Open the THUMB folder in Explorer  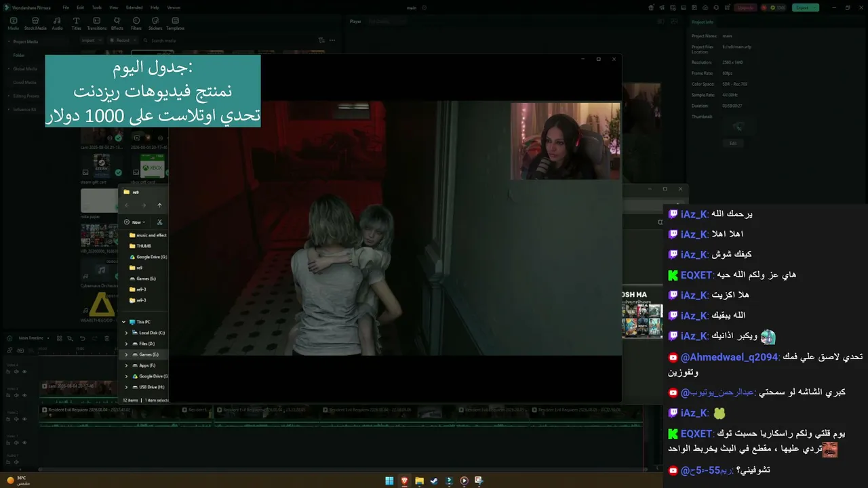pyautogui.click(x=140, y=246)
